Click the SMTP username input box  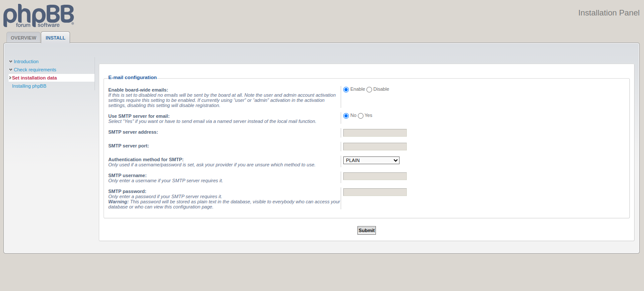click(375, 176)
